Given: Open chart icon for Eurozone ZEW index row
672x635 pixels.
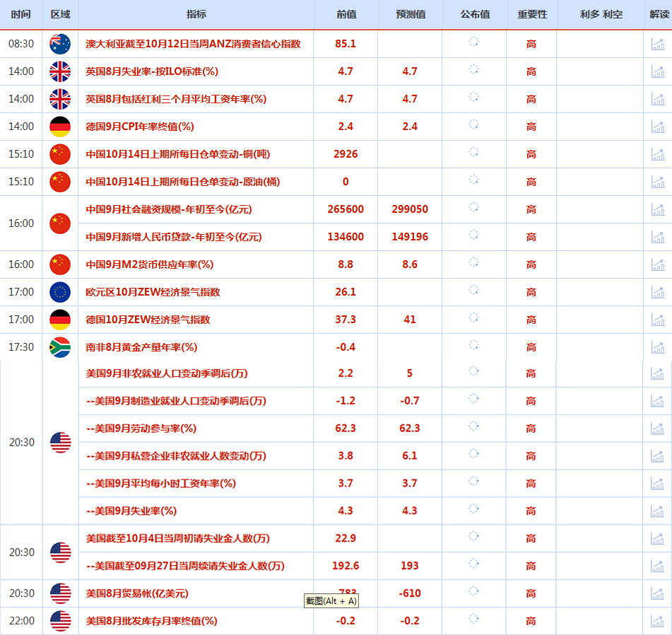Looking at the screenshot, I should pos(658,292).
